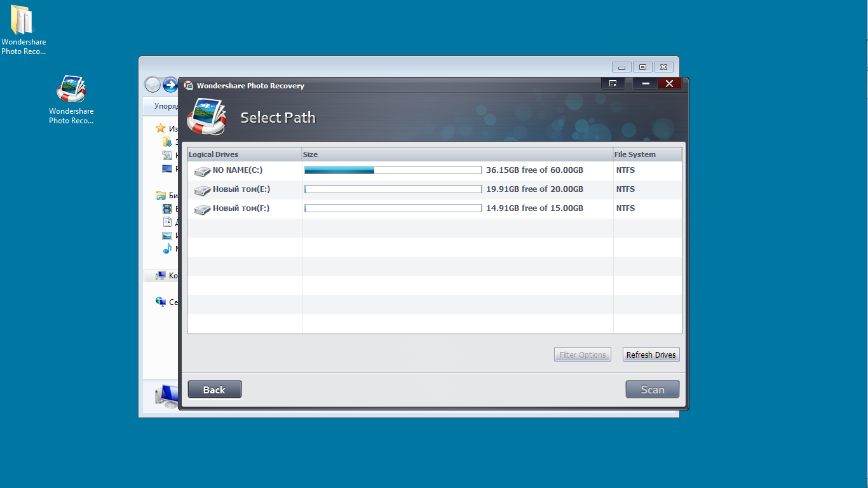Click the Favorites star icon in Explorer
Image resolution: width=868 pixels, height=488 pixels.
coord(161,128)
